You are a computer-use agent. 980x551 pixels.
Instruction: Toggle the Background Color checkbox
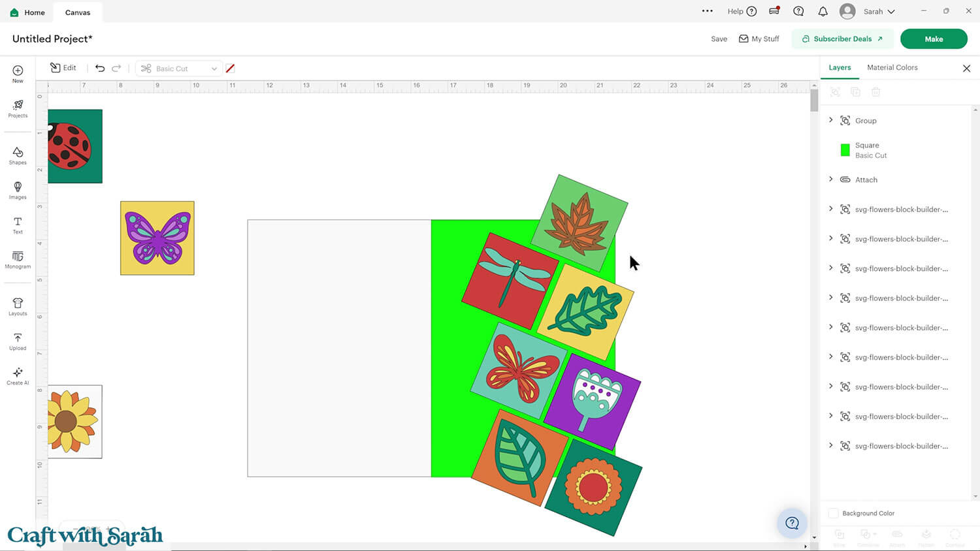833,513
